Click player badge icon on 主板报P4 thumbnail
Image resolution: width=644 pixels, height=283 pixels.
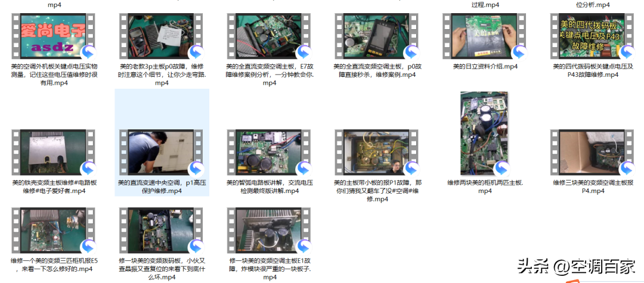626,169
